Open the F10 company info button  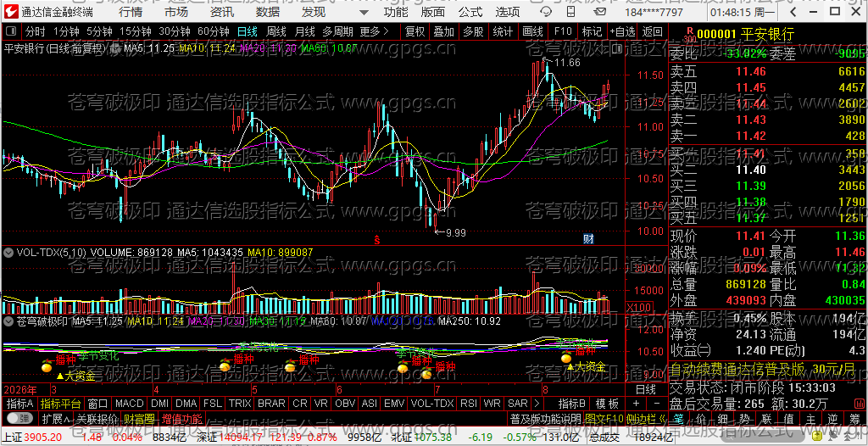click(563, 31)
